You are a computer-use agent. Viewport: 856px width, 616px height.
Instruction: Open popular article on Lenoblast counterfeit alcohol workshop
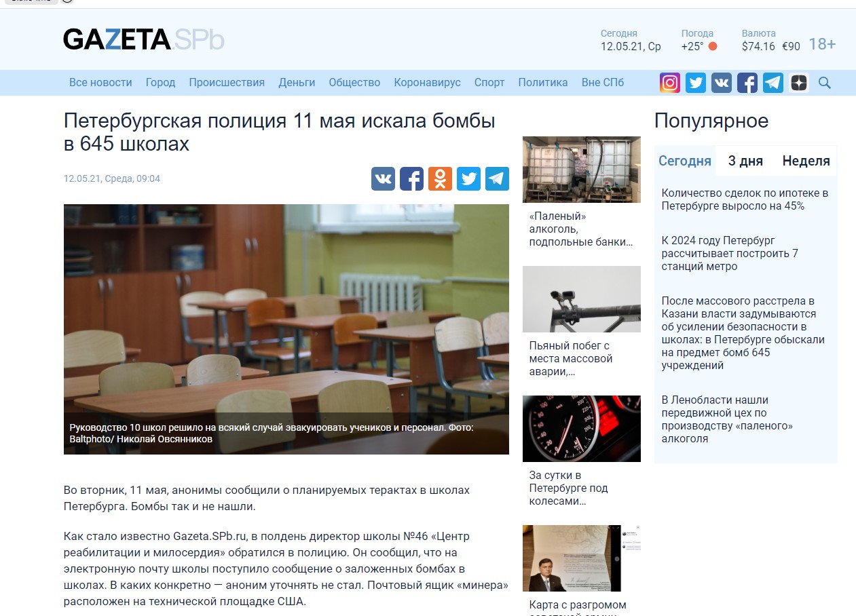(x=727, y=419)
